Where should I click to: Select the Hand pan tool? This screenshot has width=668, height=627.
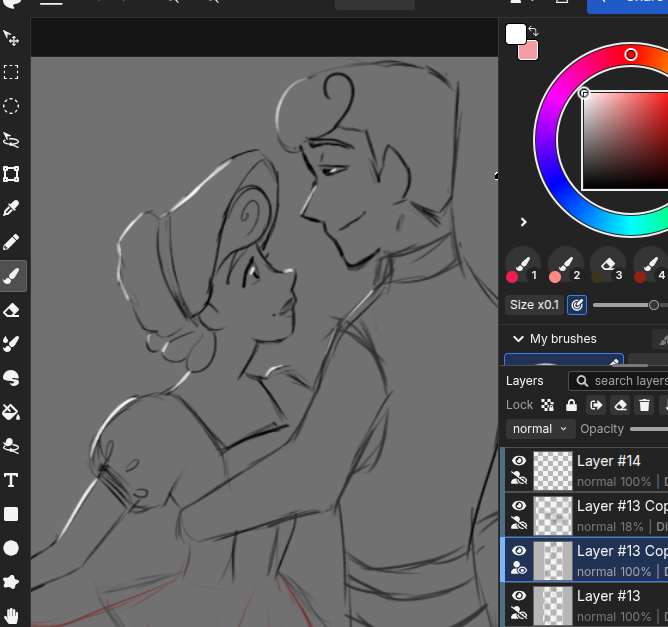point(11,616)
